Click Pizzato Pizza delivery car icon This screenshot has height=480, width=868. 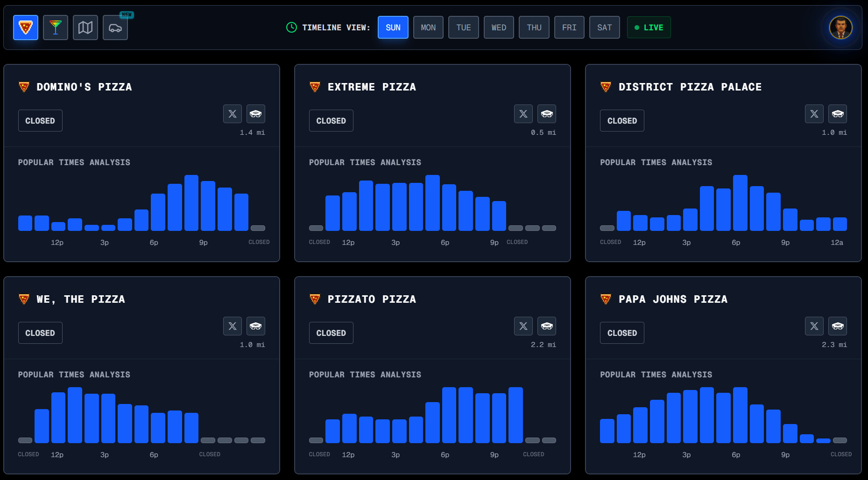click(x=547, y=326)
